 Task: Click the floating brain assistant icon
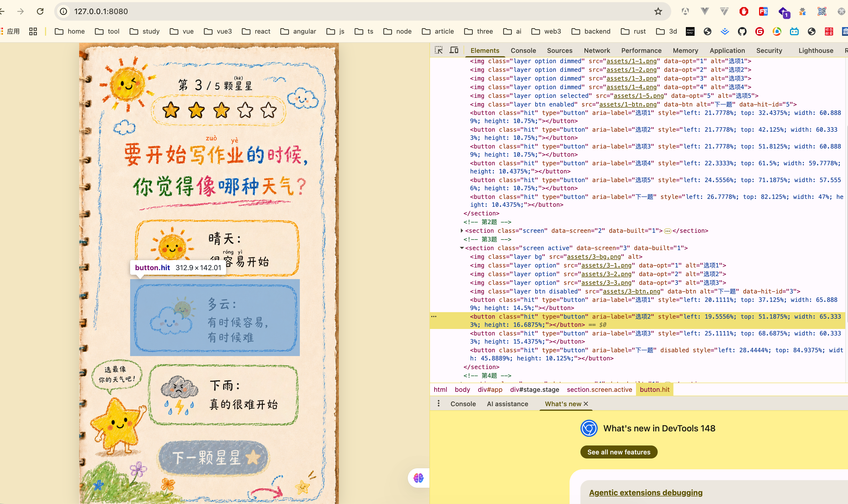tap(419, 478)
